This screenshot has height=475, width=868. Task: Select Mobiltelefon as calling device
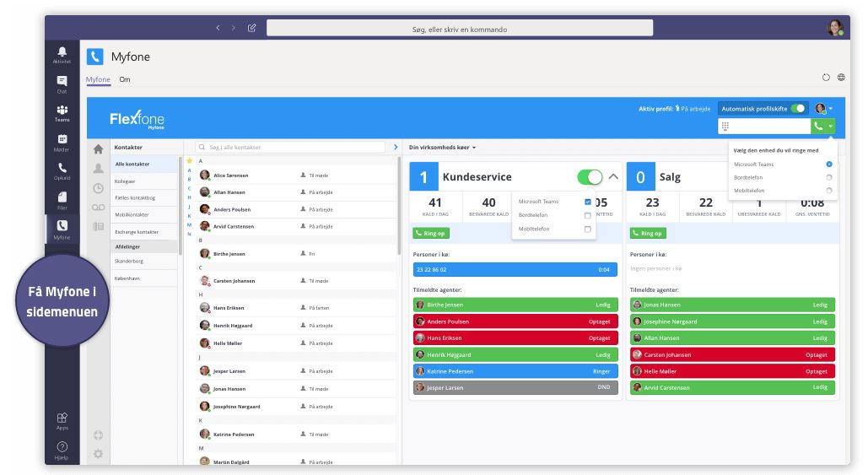coord(828,191)
